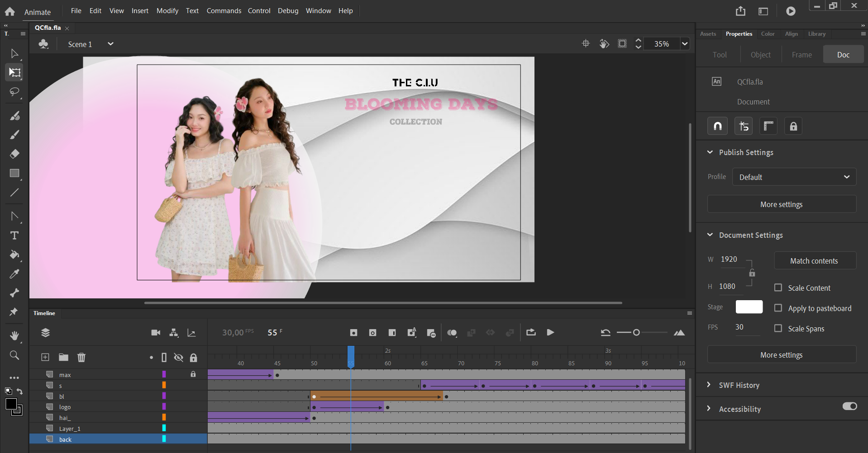Switch to the Frame properties tab
The width and height of the screenshot is (868, 453).
tap(802, 55)
